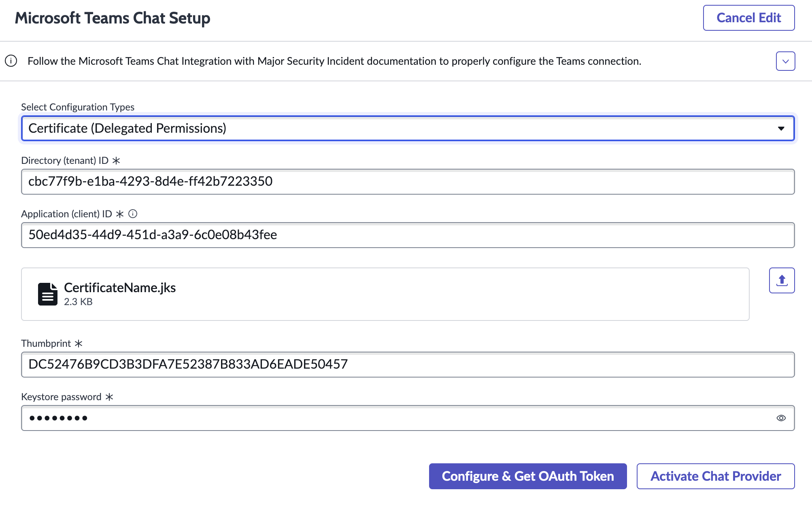Screen dimensions: 812x505
Task: Click the upload certificate icon button
Action: click(782, 280)
